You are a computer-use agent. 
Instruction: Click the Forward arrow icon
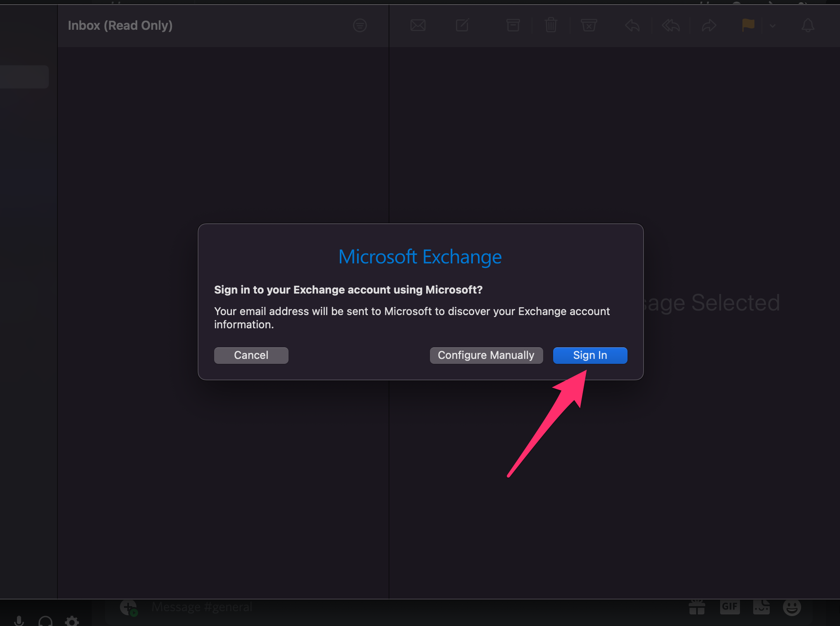[709, 26]
